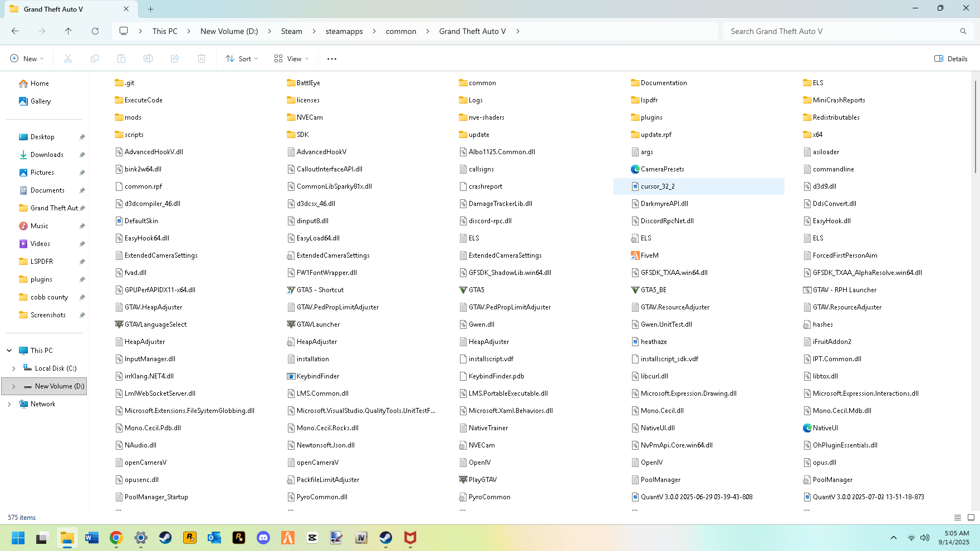This screenshot has width=980, height=551.
Task: Select the GTA5 executable file
Action: [472, 290]
